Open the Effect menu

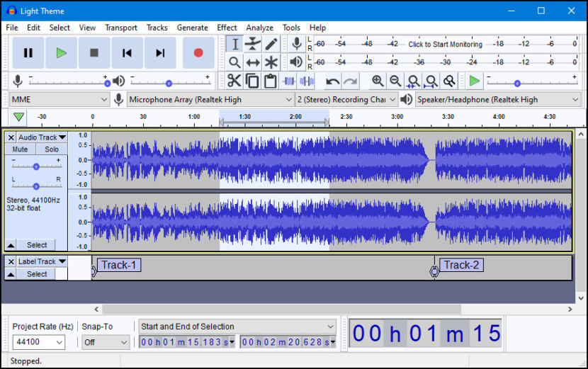click(227, 28)
